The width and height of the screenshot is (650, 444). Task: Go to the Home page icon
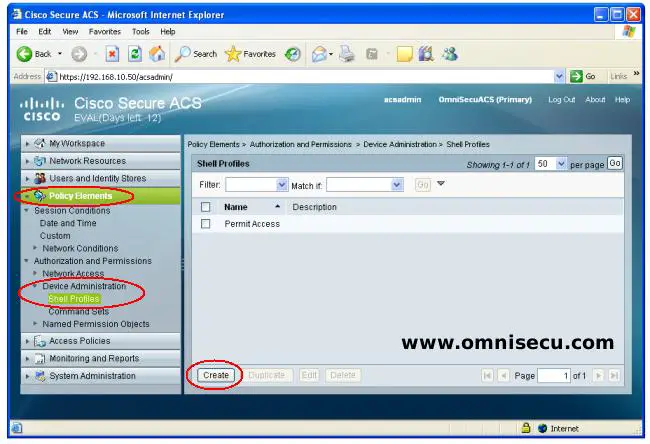[157, 54]
